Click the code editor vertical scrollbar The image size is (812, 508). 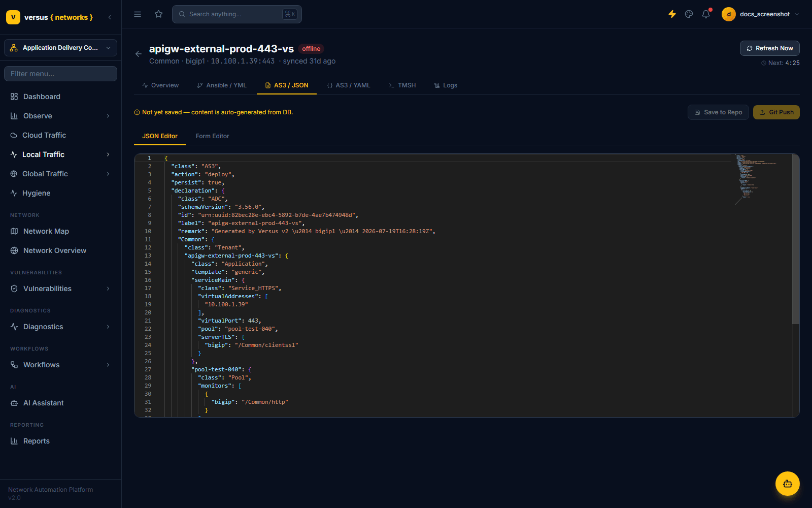796,240
